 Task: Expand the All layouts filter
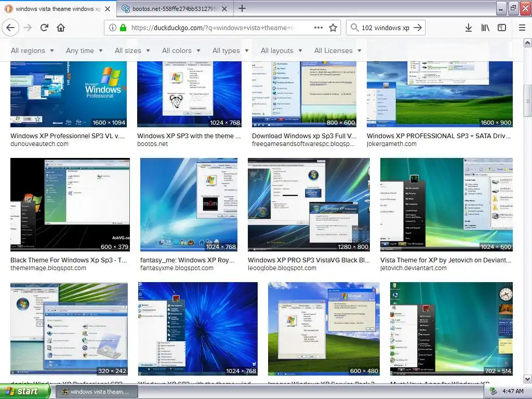281,50
